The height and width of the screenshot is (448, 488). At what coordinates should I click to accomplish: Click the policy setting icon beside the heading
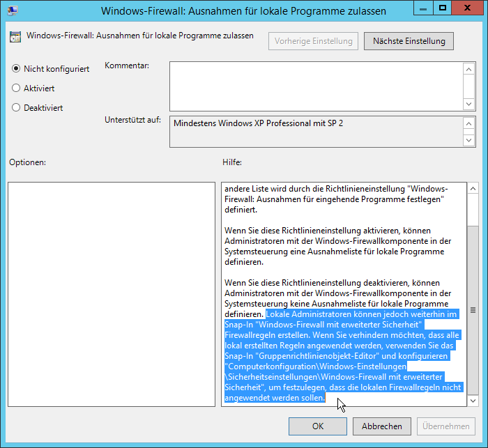[x=15, y=37]
